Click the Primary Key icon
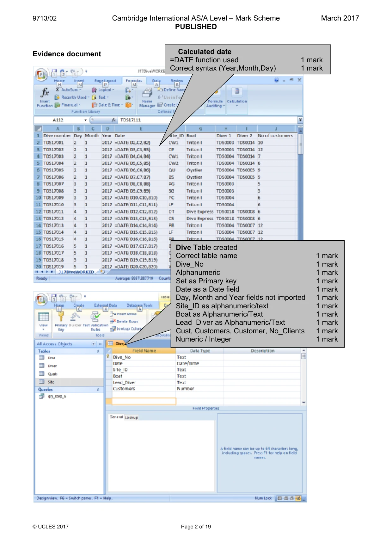Image resolution: width=392 pixels, height=555 pixels. (61, 316)
